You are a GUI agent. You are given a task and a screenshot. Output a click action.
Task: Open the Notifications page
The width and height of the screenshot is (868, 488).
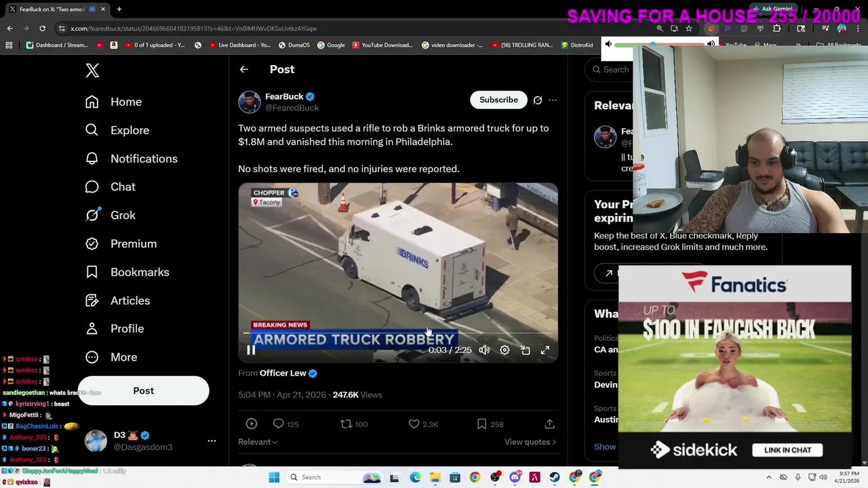131,159
